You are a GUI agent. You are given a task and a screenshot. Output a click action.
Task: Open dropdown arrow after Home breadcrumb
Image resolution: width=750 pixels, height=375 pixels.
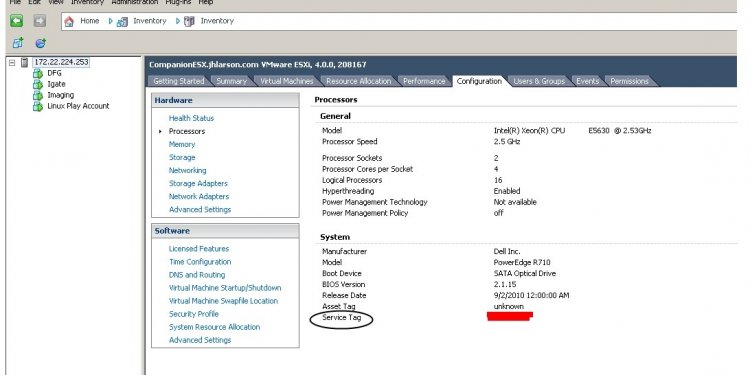pyautogui.click(x=110, y=21)
